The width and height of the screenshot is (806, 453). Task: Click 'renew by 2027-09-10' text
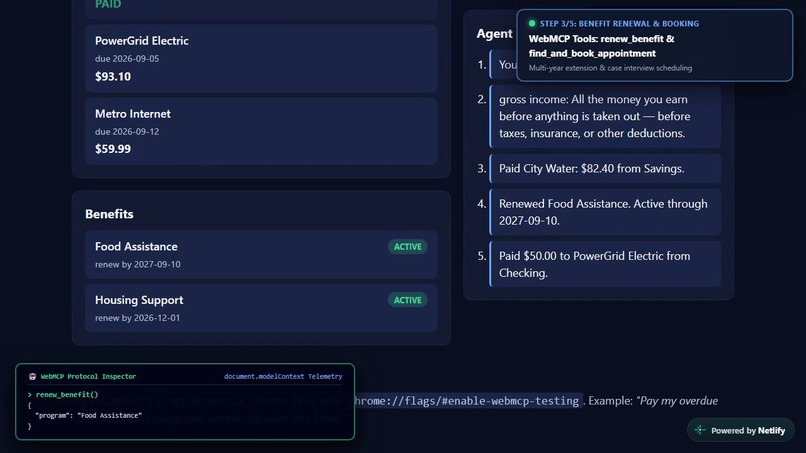(x=138, y=264)
